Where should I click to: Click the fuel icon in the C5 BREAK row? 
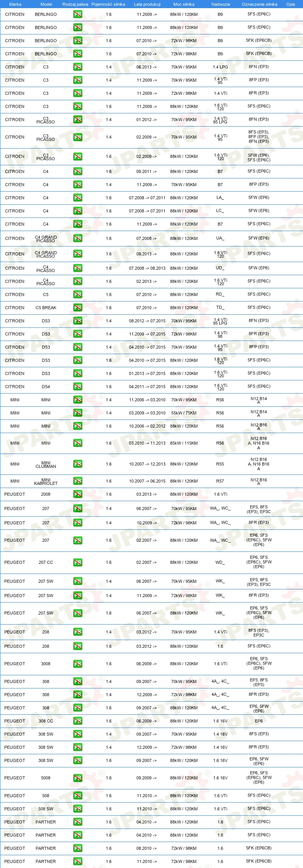click(x=77, y=308)
